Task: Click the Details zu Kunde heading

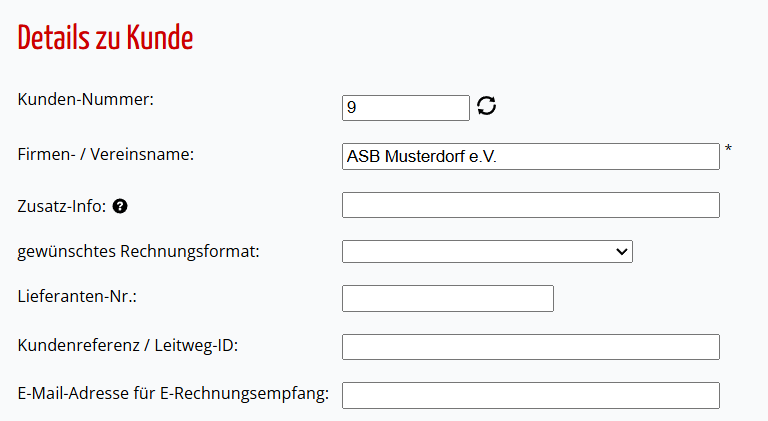Action: pos(105,38)
